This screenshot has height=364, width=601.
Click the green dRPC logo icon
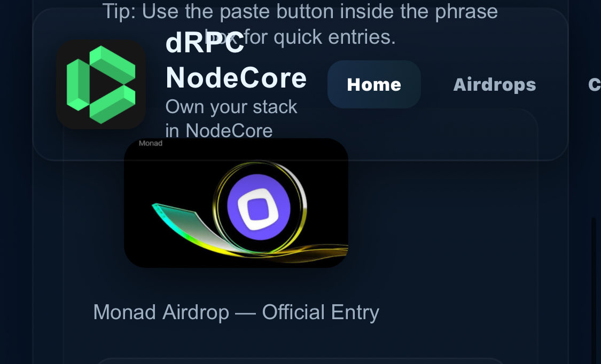(x=101, y=84)
